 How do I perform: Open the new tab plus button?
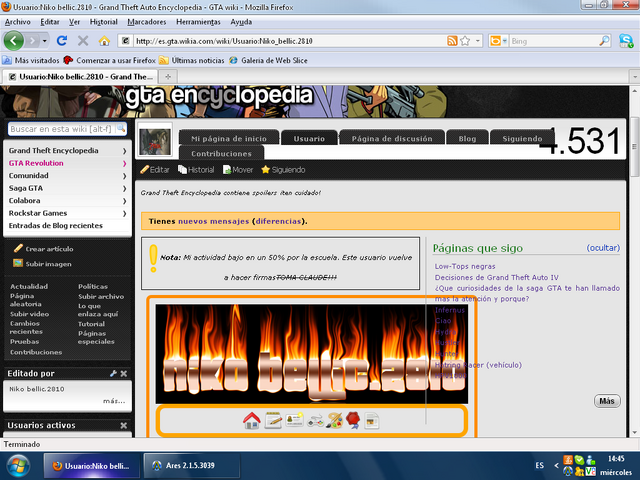[168, 76]
